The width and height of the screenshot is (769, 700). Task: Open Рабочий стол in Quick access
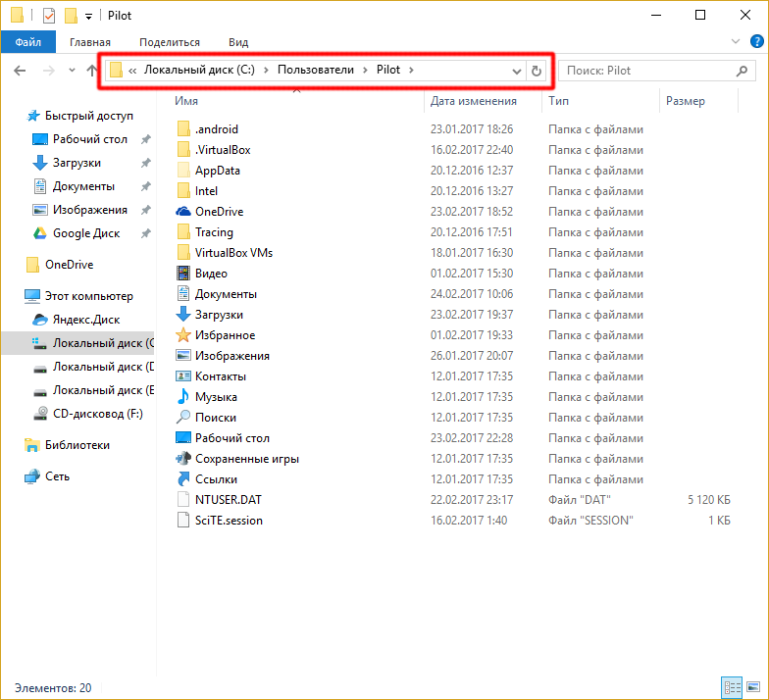[x=90, y=139]
